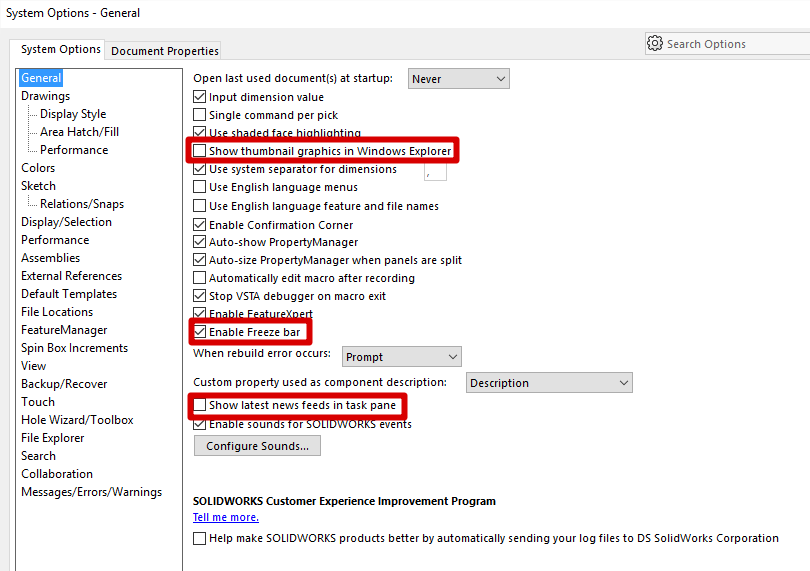Screen dimensions: 810x571
Task: Disable Enable Confirmation Corner option
Action: coord(200,225)
